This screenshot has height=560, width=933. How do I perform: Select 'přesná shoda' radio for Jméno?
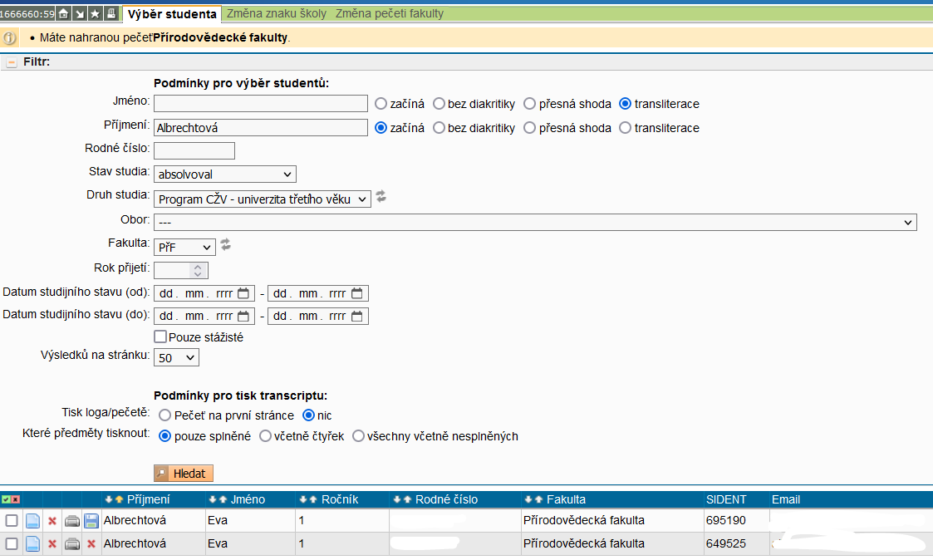pos(529,104)
